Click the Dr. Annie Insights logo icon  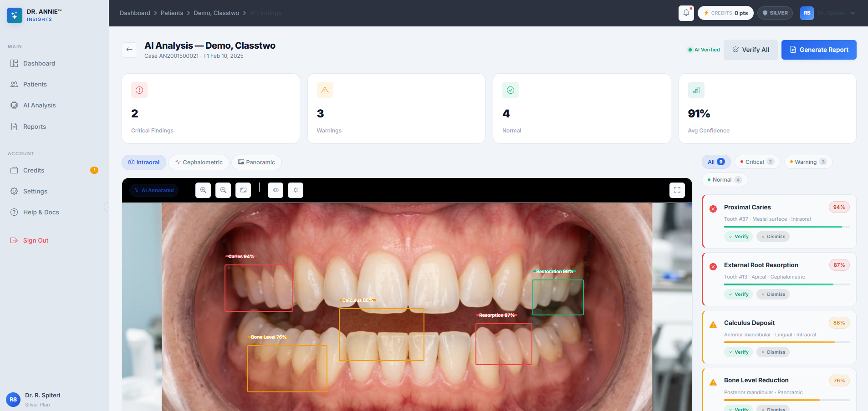pos(15,15)
